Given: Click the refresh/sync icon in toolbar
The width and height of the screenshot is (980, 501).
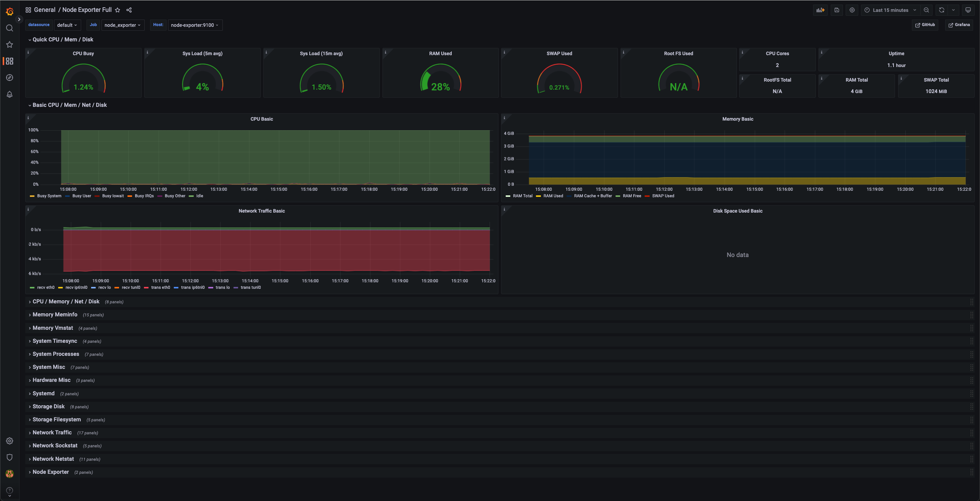Looking at the screenshot, I should point(942,10).
